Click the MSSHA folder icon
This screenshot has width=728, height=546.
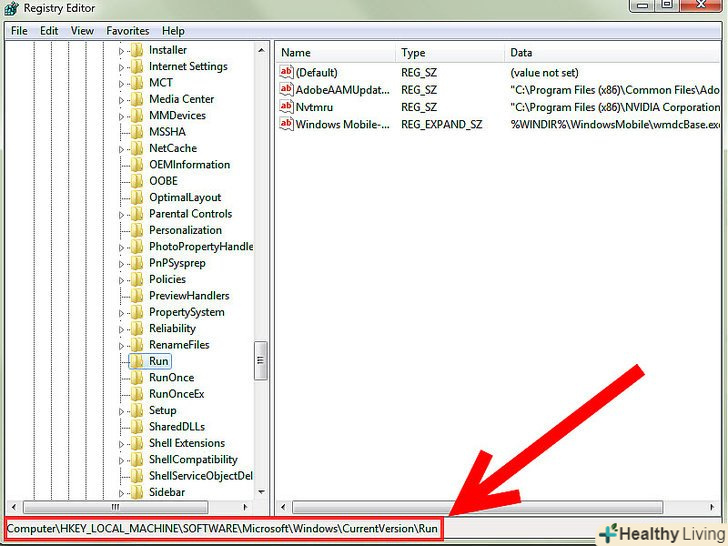tap(136, 132)
